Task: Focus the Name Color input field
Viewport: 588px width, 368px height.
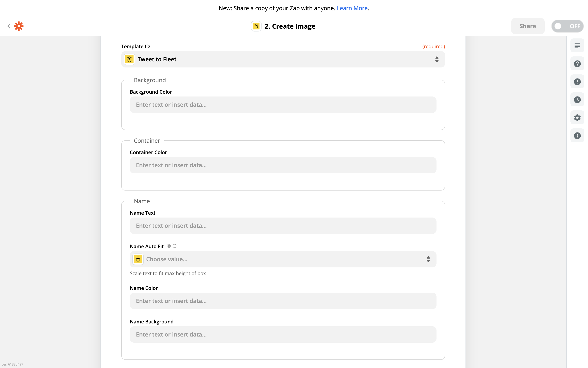Action: click(283, 301)
